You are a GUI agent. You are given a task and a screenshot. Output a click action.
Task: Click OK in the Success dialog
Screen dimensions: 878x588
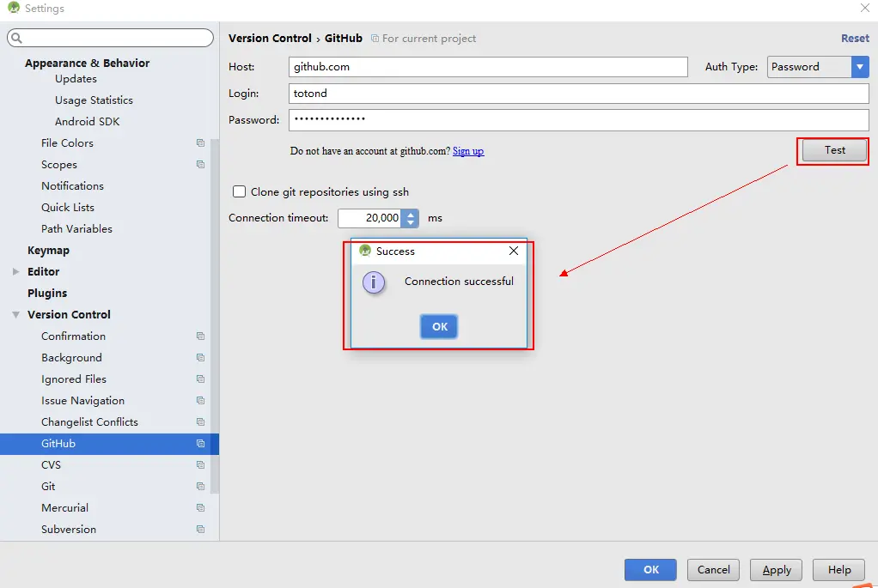pyautogui.click(x=439, y=327)
